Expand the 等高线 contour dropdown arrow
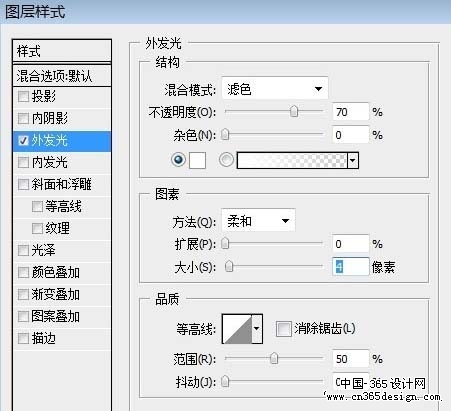Image resolution: width=451 pixels, height=411 pixels. click(257, 329)
